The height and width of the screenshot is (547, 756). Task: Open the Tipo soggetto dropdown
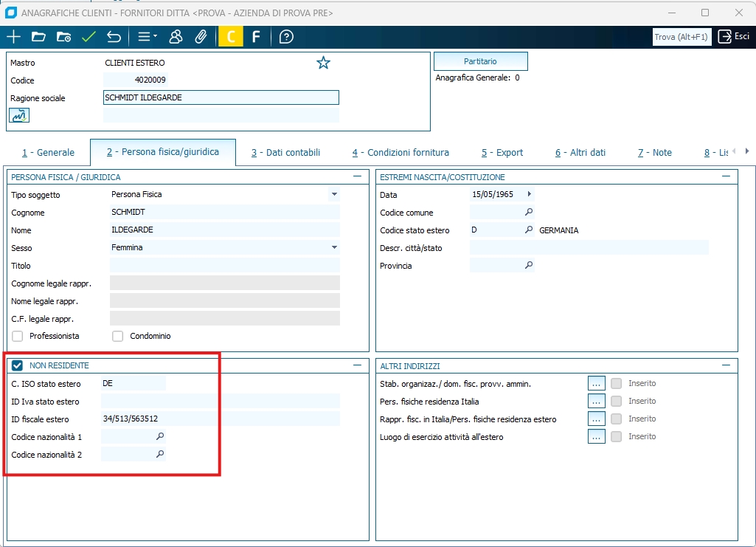click(334, 194)
